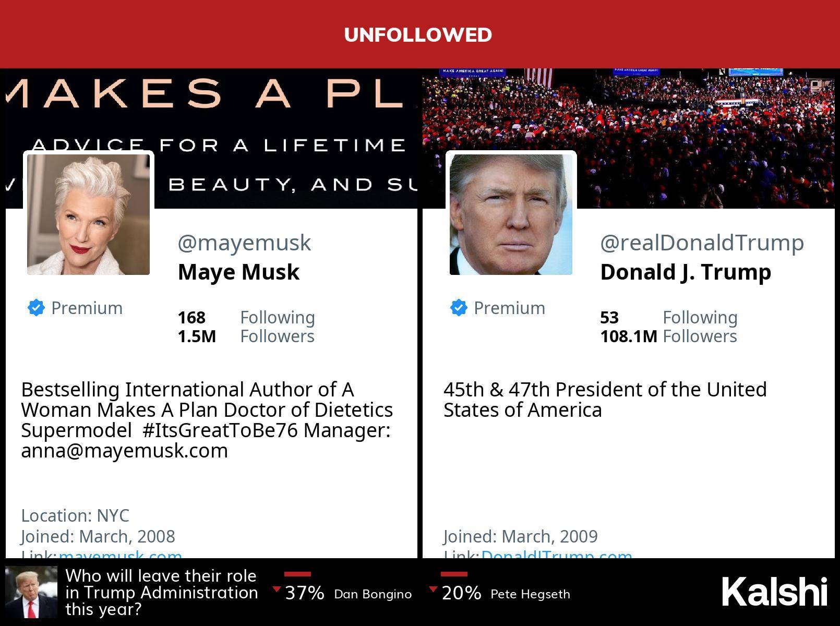Open the DonaldJTrump.com link
Screen dimensions: 840x626
556,555
